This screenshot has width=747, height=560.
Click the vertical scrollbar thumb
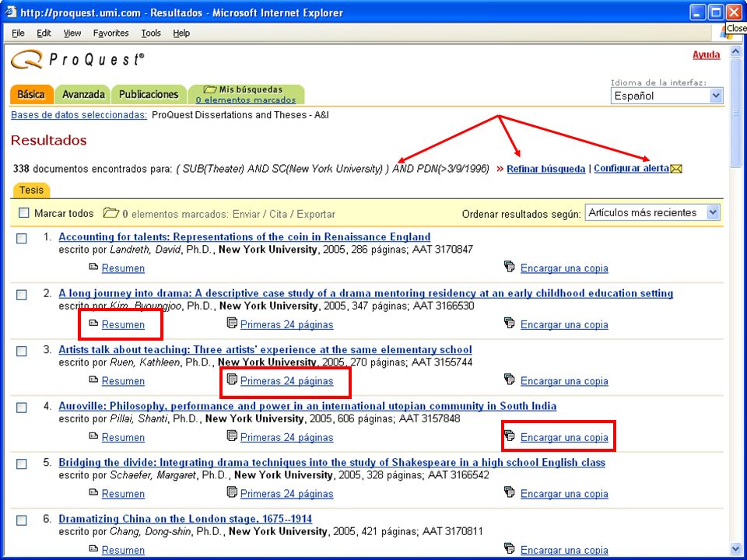[x=735, y=112]
